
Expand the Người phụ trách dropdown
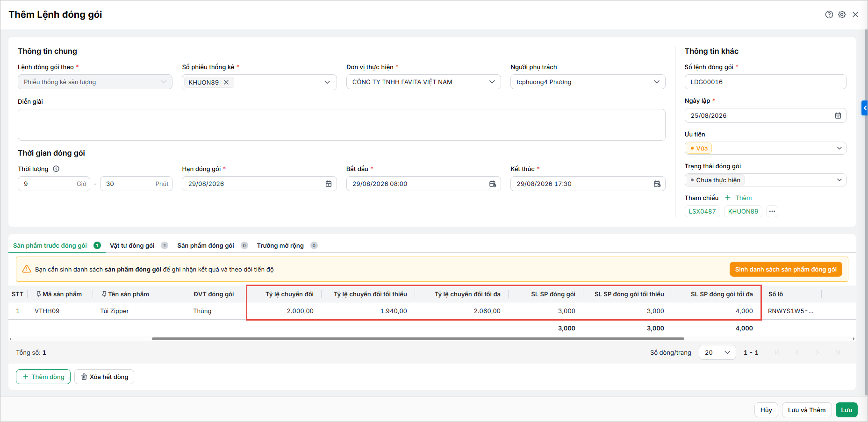[657, 82]
